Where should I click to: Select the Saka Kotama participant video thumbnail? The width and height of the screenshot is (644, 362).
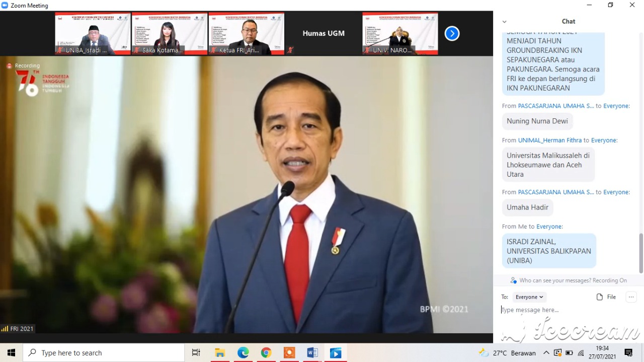(x=170, y=34)
